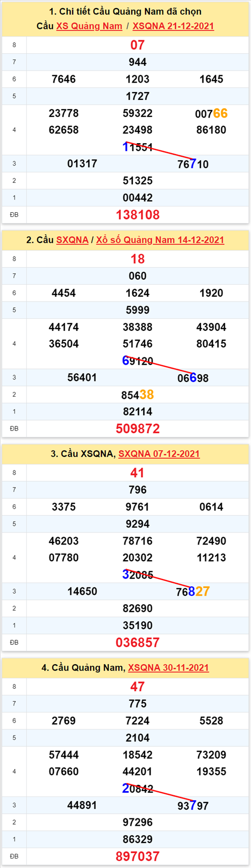Click the number 5528

tap(211, 721)
